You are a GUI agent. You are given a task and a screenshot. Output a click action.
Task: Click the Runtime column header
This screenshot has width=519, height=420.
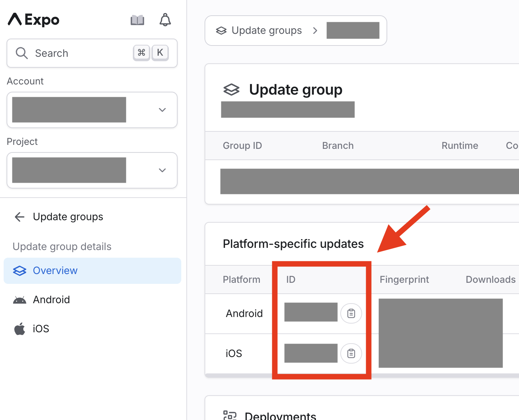(460, 146)
